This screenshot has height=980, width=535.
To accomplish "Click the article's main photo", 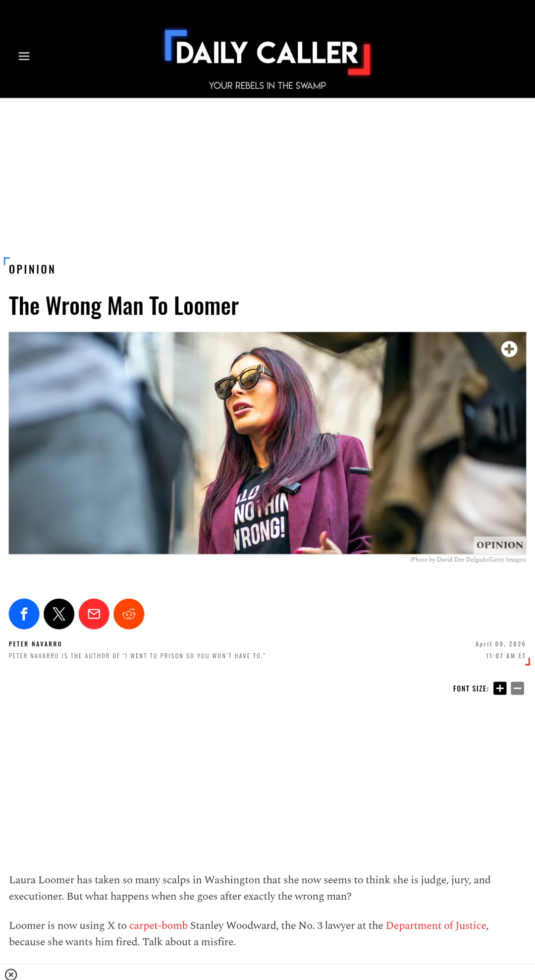I will 267,443.
